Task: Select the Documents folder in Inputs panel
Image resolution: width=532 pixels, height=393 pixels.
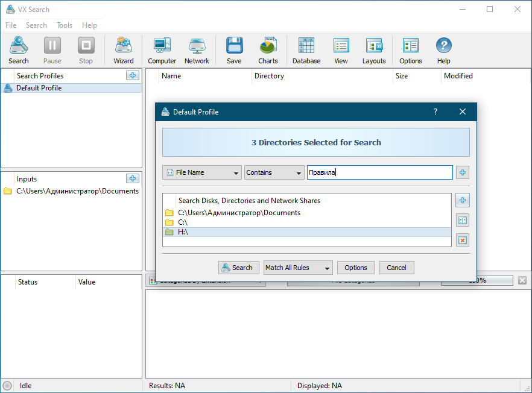Action: pyautogui.click(x=71, y=191)
